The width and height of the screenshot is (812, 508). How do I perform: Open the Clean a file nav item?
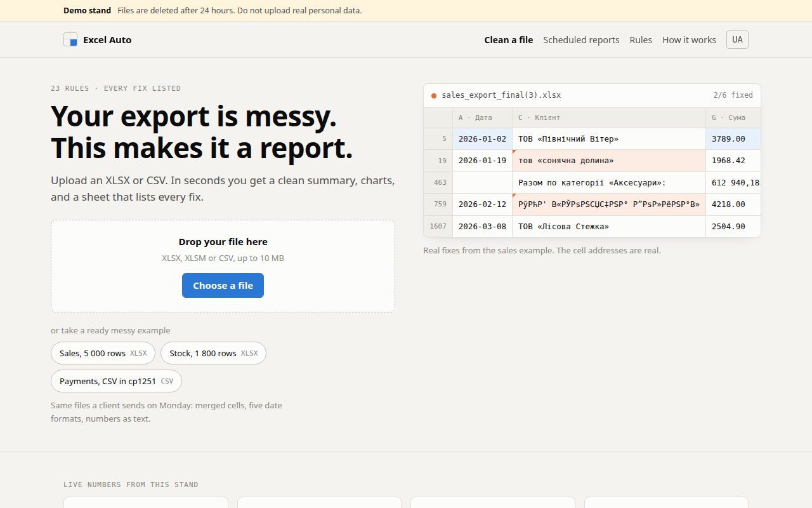tap(509, 40)
